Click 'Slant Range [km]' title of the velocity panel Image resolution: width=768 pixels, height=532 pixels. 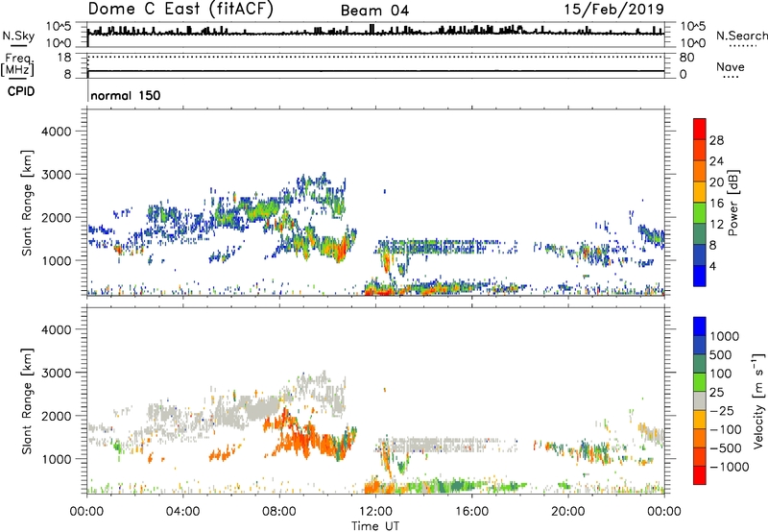point(27,401)
